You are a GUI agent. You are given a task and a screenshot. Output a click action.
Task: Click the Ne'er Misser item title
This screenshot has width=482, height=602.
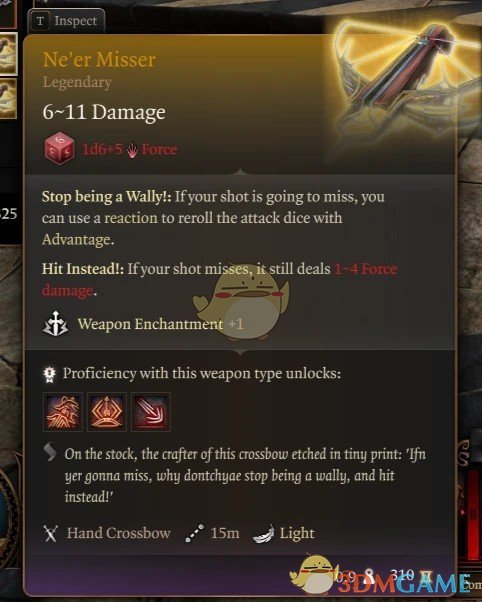coord(99,60)
